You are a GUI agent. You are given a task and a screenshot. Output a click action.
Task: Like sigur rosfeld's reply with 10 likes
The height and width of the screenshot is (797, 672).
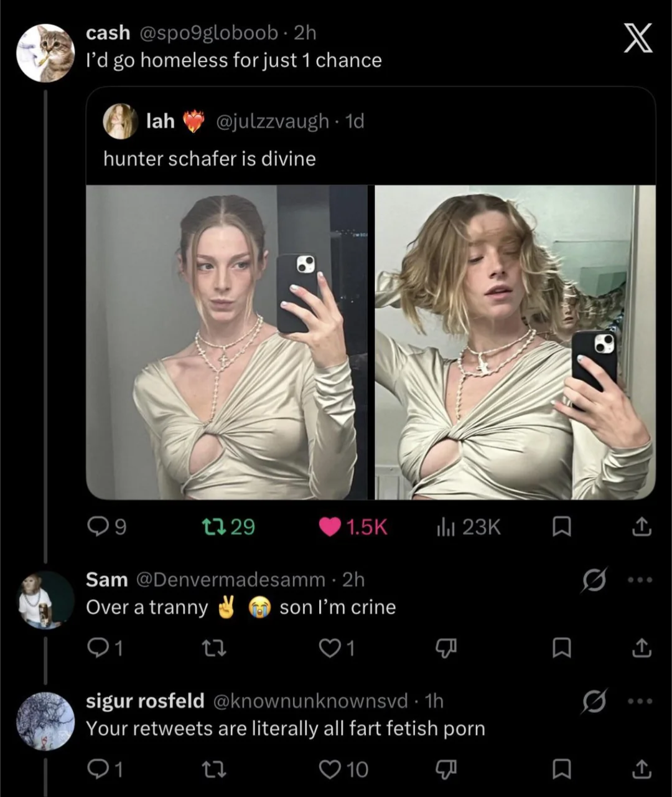pos(330,770)
